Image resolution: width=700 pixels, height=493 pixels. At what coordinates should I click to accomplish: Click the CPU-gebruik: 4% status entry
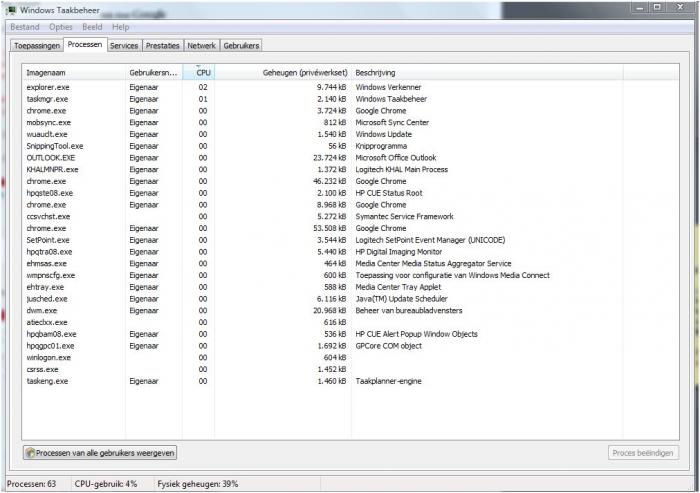pyautogui.click(x=106, y=484)
